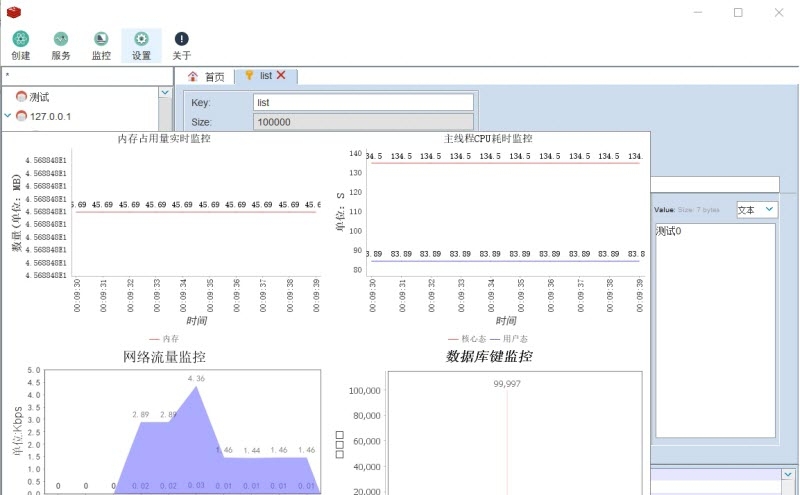The width and height of the screenshot is (800, 495).
Task: Open the dropdown arrow above the tree panel
Action: pyautogui.click(x=165, y=92)
